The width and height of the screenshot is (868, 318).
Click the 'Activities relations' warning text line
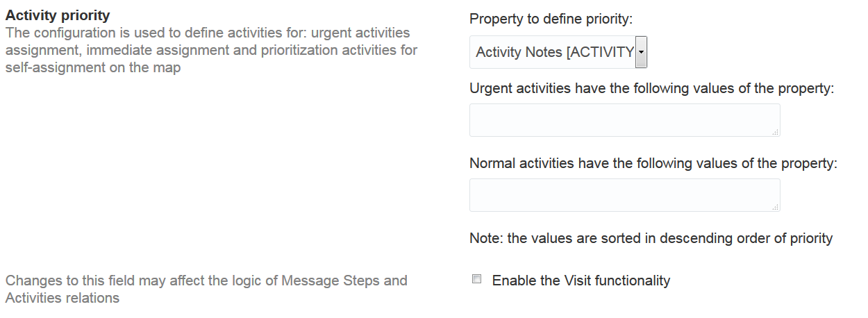(x=62, y=298)
